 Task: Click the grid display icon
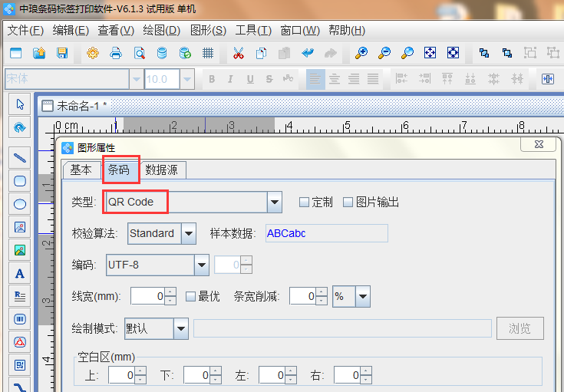click(x=208, y=53)
